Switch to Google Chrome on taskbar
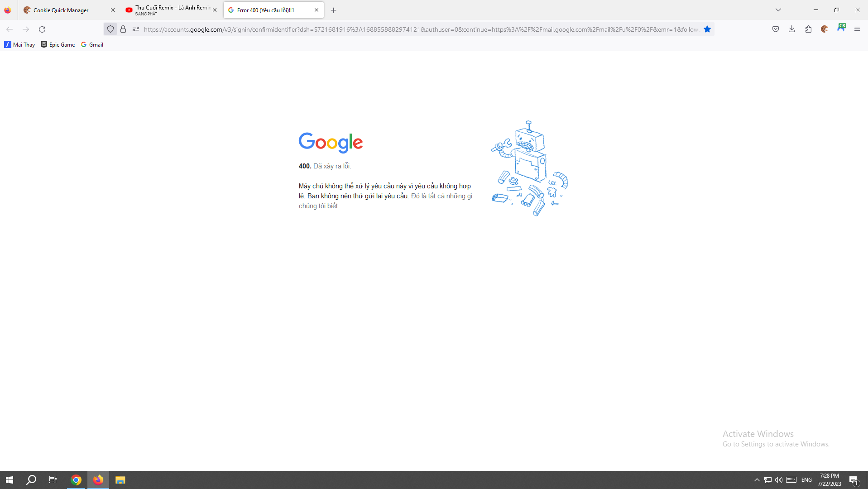868x489 pixels. coord(76,480)
